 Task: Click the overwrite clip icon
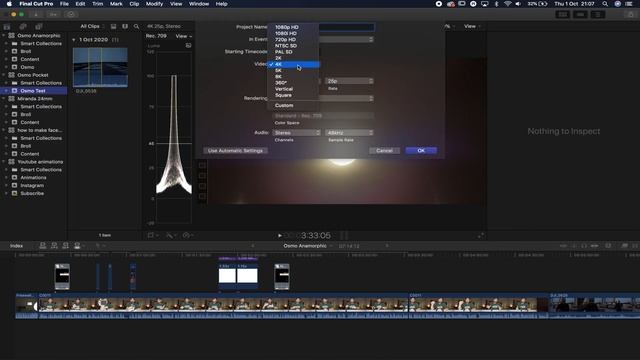coord(77,246)
